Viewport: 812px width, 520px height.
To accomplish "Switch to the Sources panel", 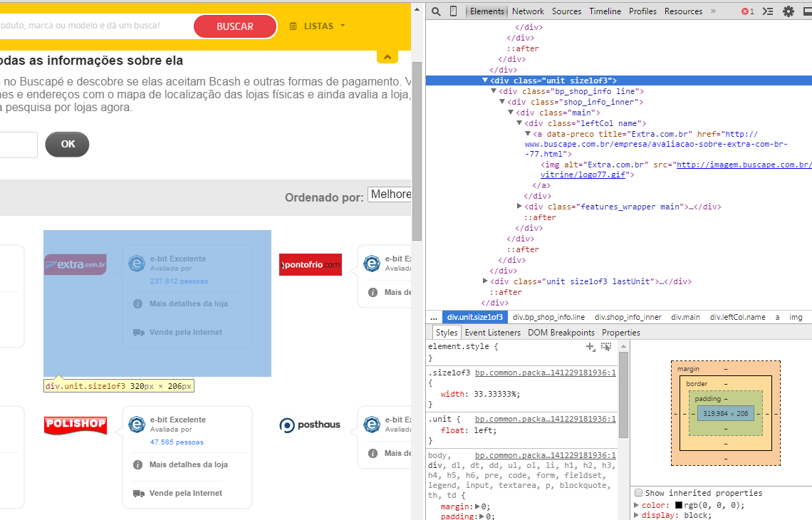I will click(566, 11).
